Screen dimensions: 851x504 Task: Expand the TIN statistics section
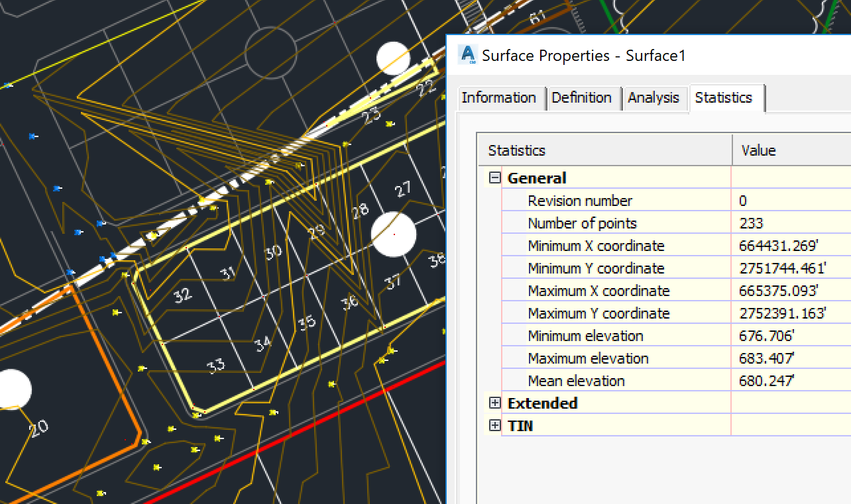(x=494, y=425)
